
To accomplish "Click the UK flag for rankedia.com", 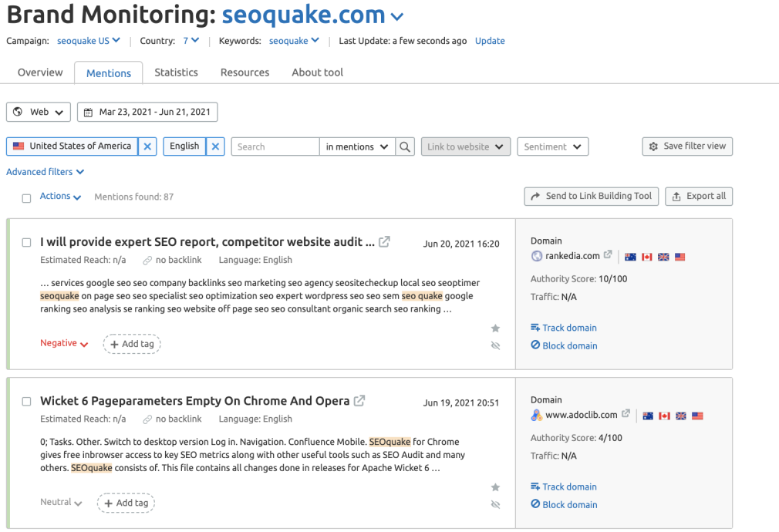I will pyautogui.click(x=663, y=257).
